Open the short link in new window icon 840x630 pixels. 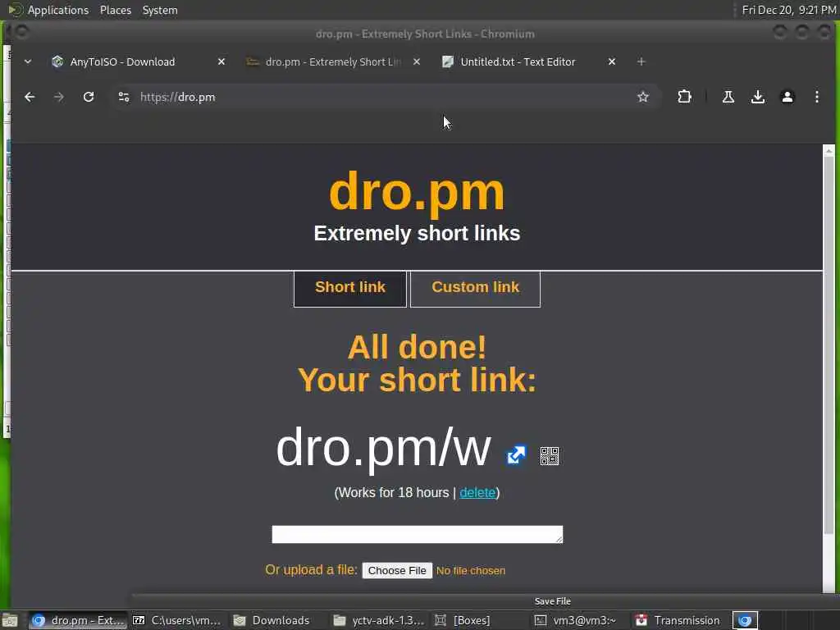517,455
